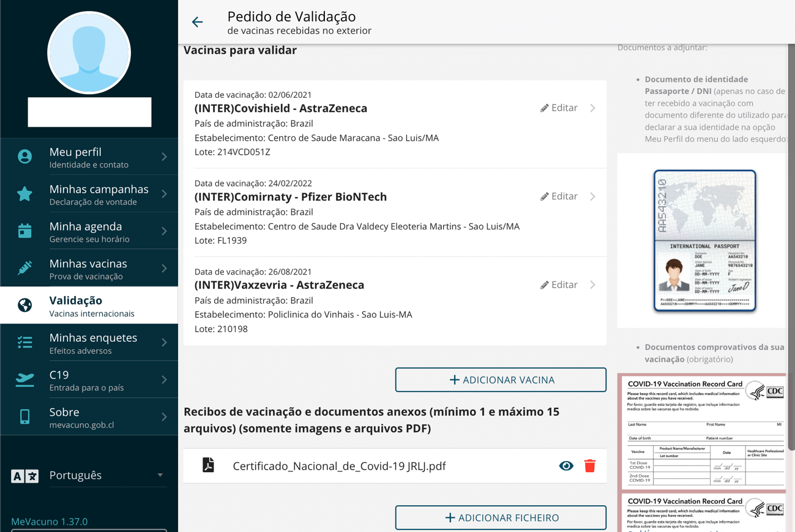Click the Certificado_Nacional_de_Covid-19 JRLJ.pdf filename
795x532 pixels.
339,466
